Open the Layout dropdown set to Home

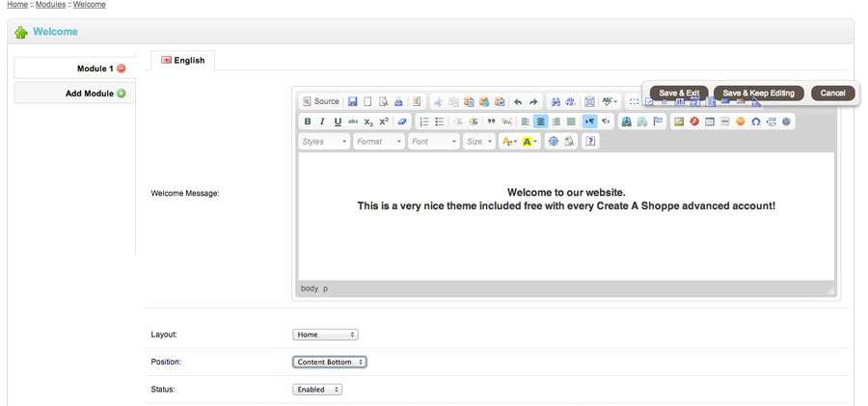coord(326,335)
